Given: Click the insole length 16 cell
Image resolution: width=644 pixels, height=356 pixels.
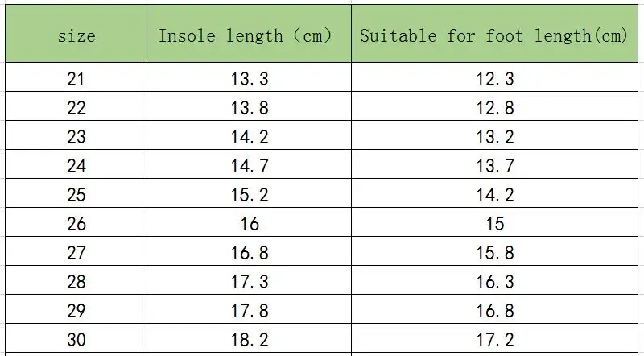Looking at the screenshot, I should pos(249,224).
